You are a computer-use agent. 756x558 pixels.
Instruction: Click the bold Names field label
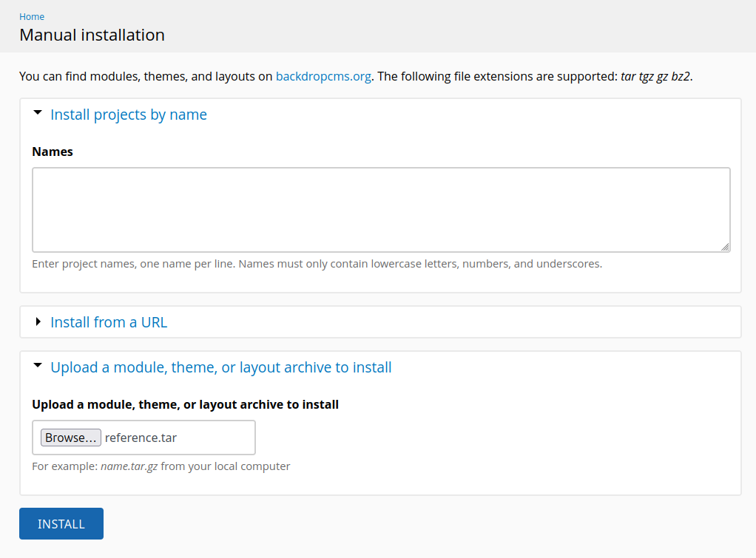pos(53,152)
